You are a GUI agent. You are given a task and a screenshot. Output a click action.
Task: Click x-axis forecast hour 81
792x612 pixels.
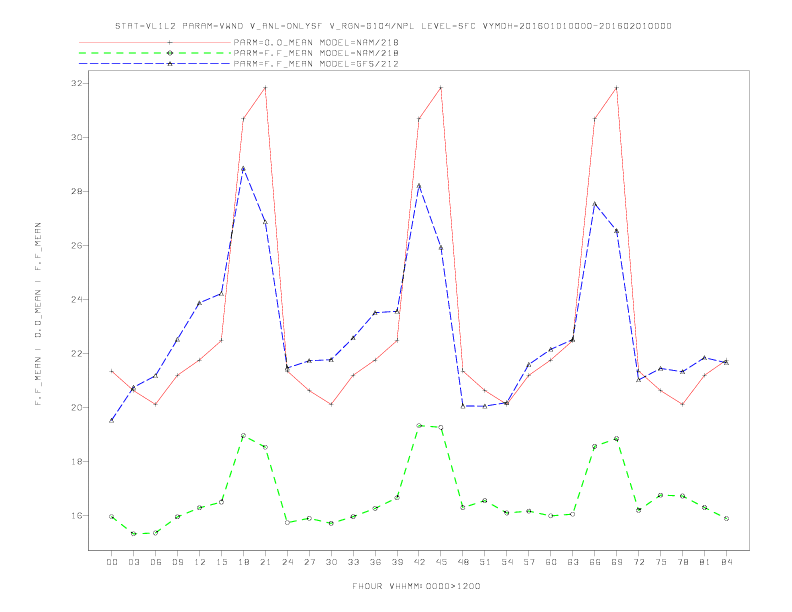(705, 562)
